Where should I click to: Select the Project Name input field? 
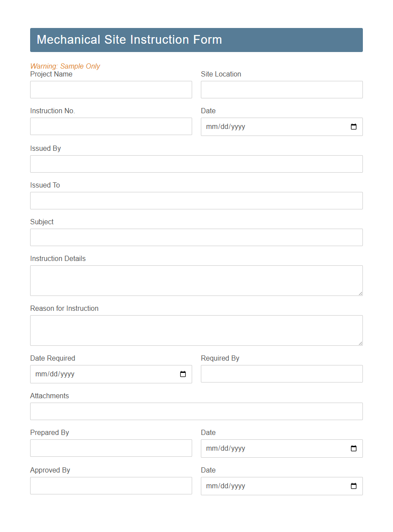click(111, 90)
